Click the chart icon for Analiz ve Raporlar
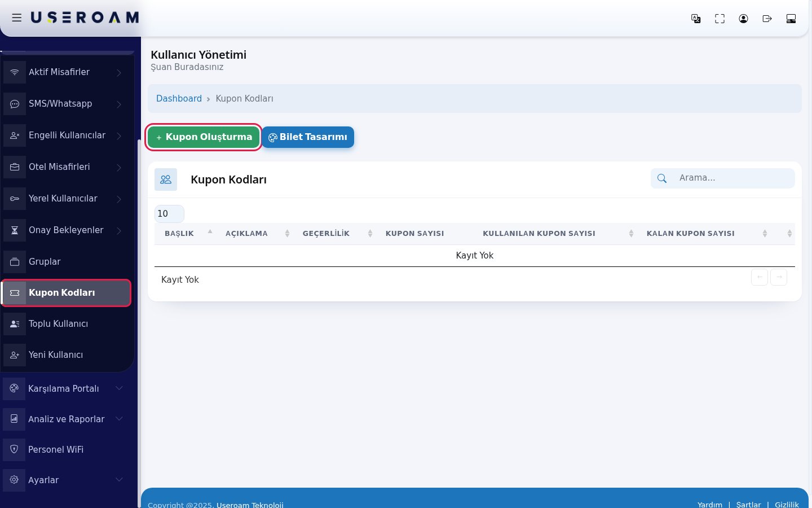This screenshot has width=812, height=508. tap(14, 419)
